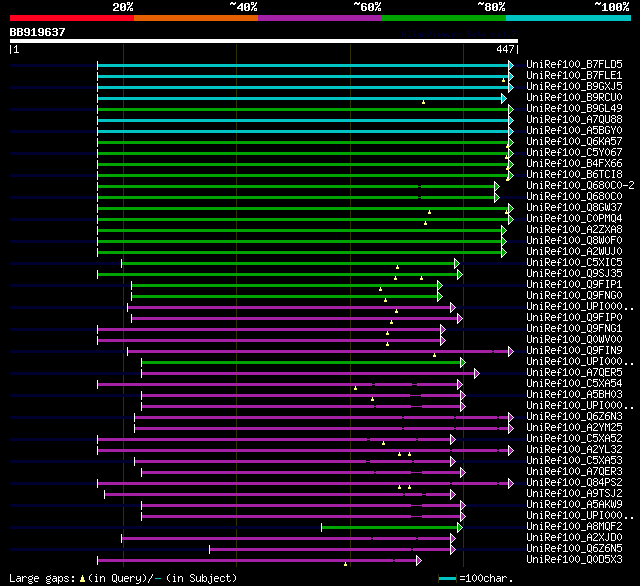The width and height of the screenshot is (640, 586).
Task: Select the UniRef100_B9GXJ5 label
Action: [574, 87]
